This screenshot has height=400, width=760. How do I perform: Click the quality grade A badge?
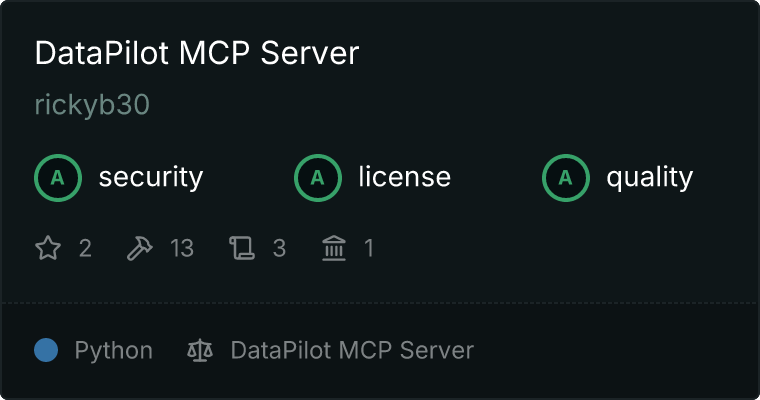[566, 178]
